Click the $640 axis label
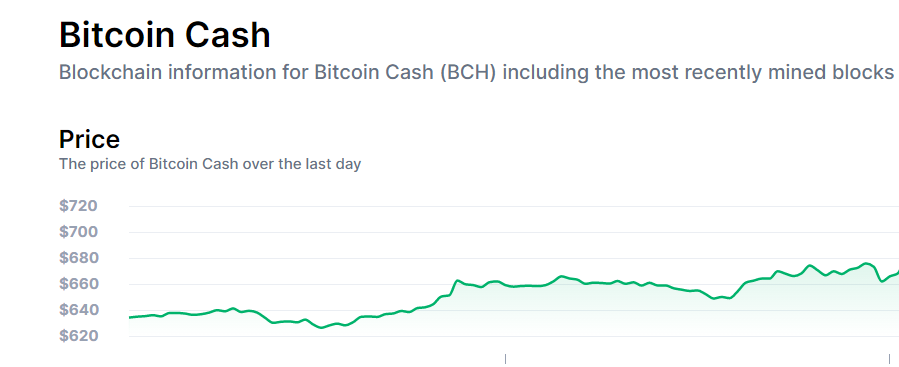This screenshot has height=367, width=899. click(79, 310)
